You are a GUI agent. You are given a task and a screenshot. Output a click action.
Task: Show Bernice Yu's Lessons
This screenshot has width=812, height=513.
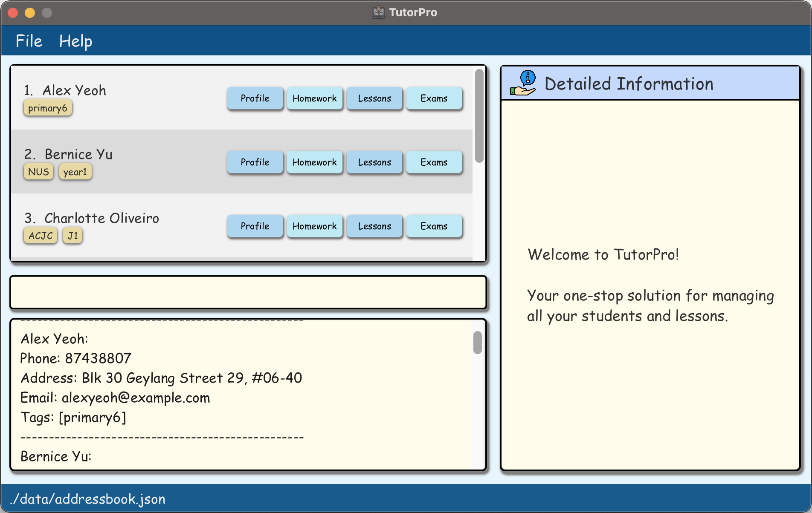pyautogui.click(x=374, y=162)
